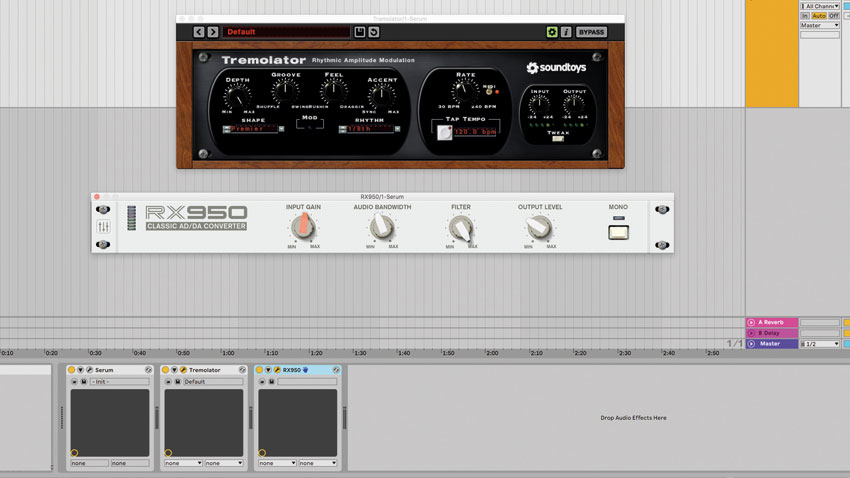Viewport: 850px width, 478px height.
Task: Open second 'none' dropdown under Tremolator device
Action: [224, 463]
